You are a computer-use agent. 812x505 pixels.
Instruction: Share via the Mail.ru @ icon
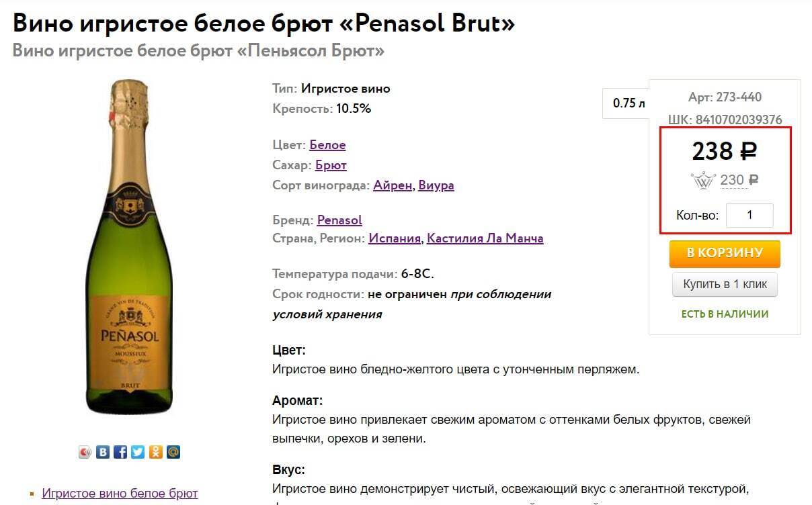[x=173, y=452]
